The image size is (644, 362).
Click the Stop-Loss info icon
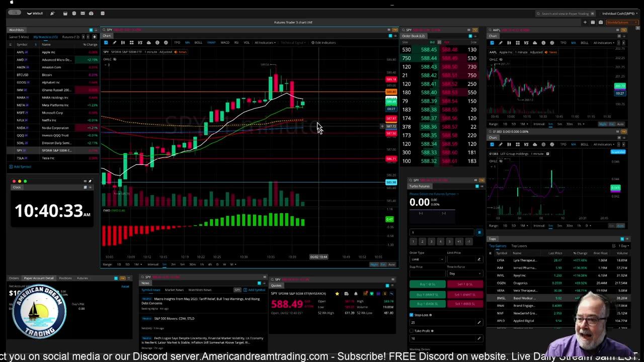431,315
